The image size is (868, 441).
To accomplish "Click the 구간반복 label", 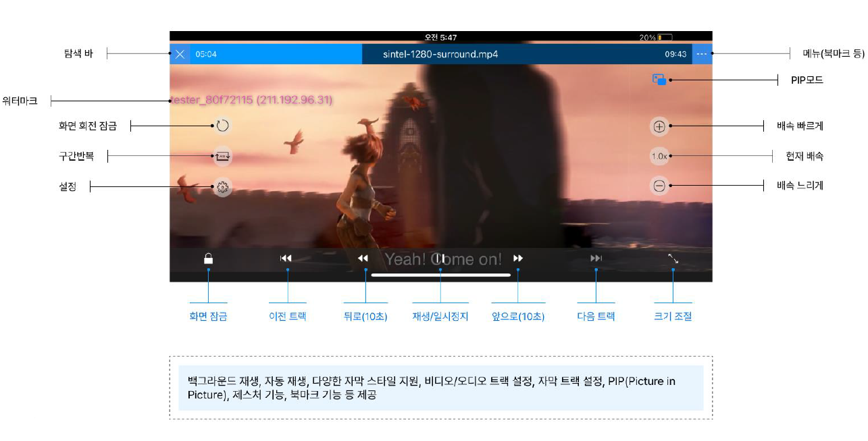I will coord(76,156).
